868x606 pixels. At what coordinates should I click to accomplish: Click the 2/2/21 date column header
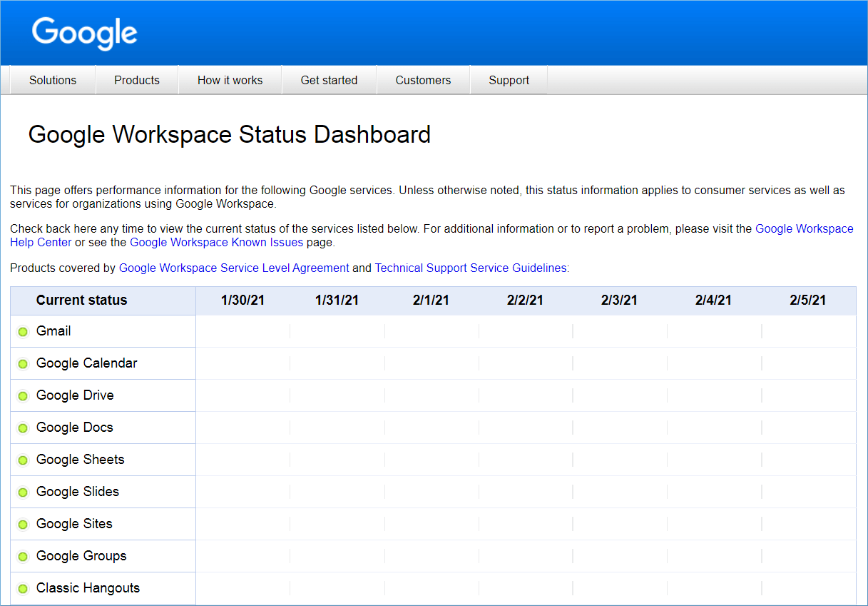point(526,301)
